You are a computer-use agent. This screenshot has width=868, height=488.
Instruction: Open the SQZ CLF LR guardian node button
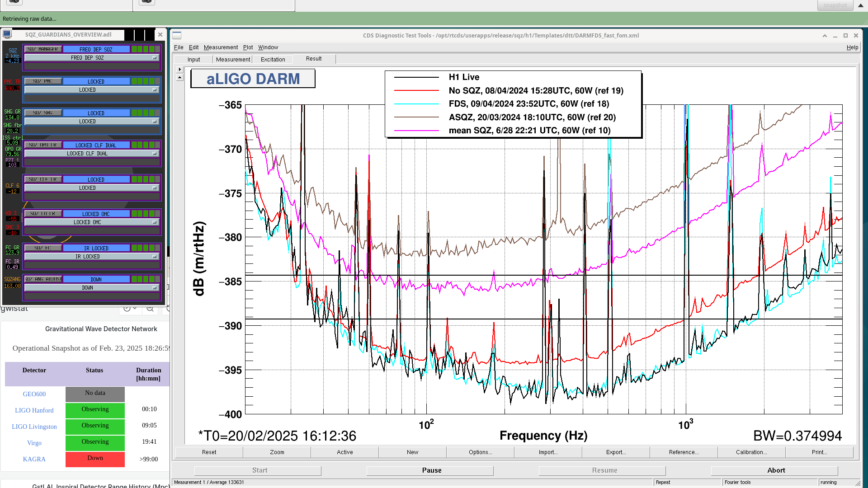[43, 179]
